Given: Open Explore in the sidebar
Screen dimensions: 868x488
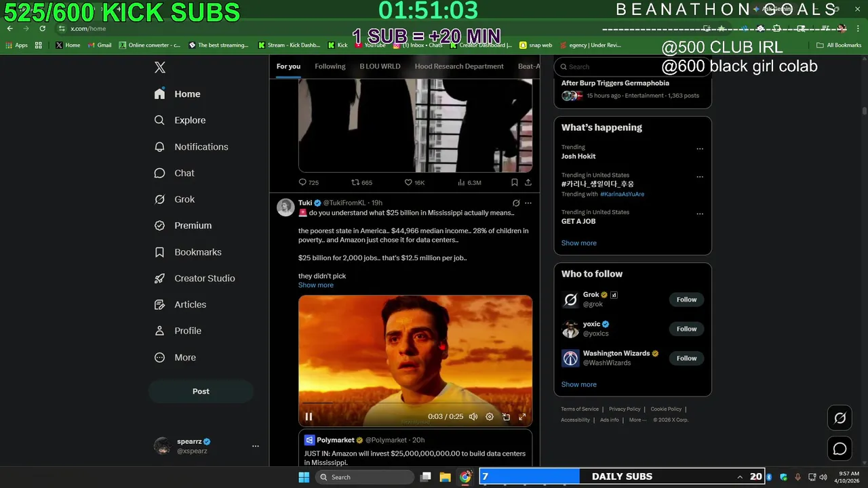Looking at the screenshot, I should (x=180, y=120).
